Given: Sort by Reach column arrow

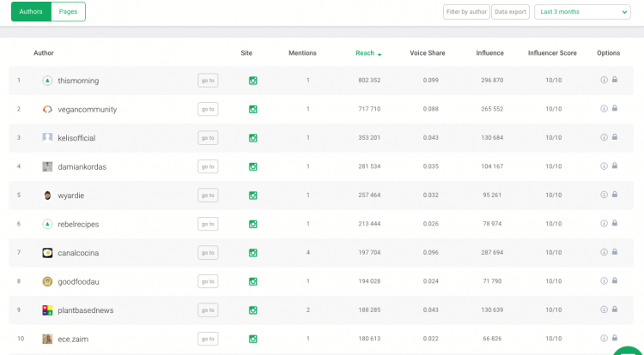Looking at the screenshot, I should tap(380, 54).
